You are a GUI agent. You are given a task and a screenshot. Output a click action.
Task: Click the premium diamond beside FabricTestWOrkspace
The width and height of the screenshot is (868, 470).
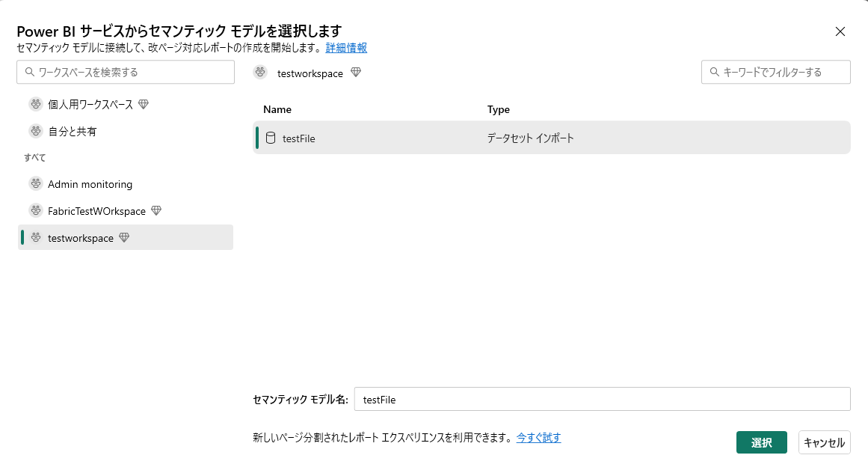tap(156, 210)
